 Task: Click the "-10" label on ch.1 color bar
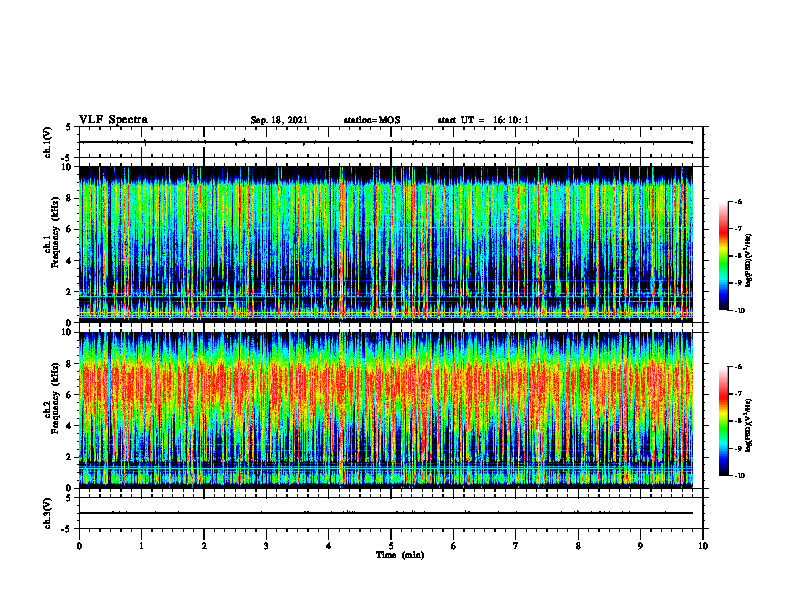click(740, 311)
